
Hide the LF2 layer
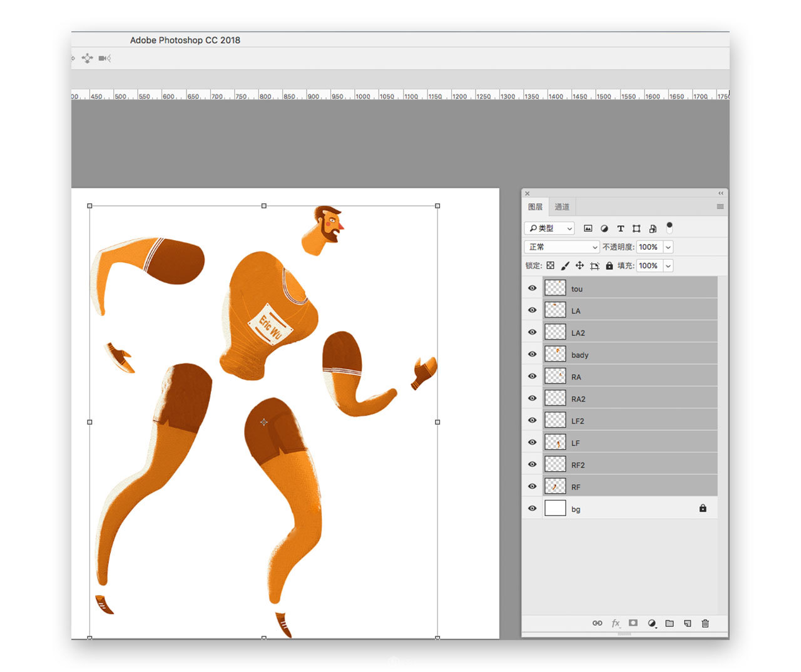pos(533,420)
